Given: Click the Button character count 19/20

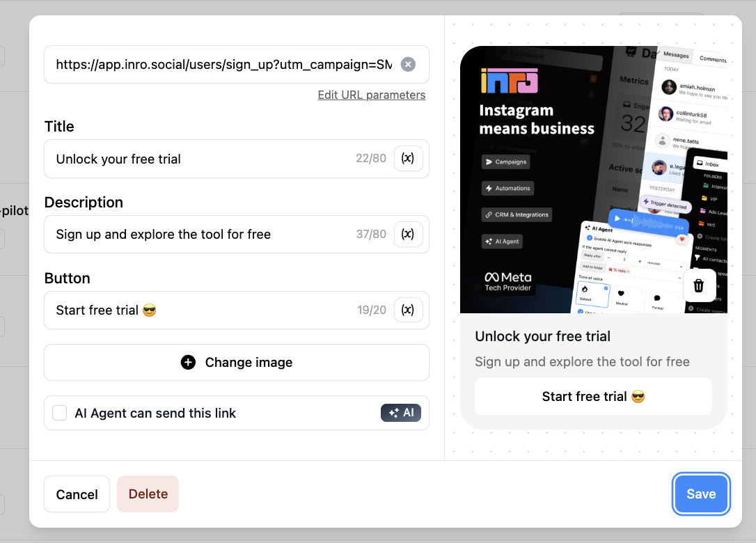Looking at the screenshot, I should click(371, 310).
